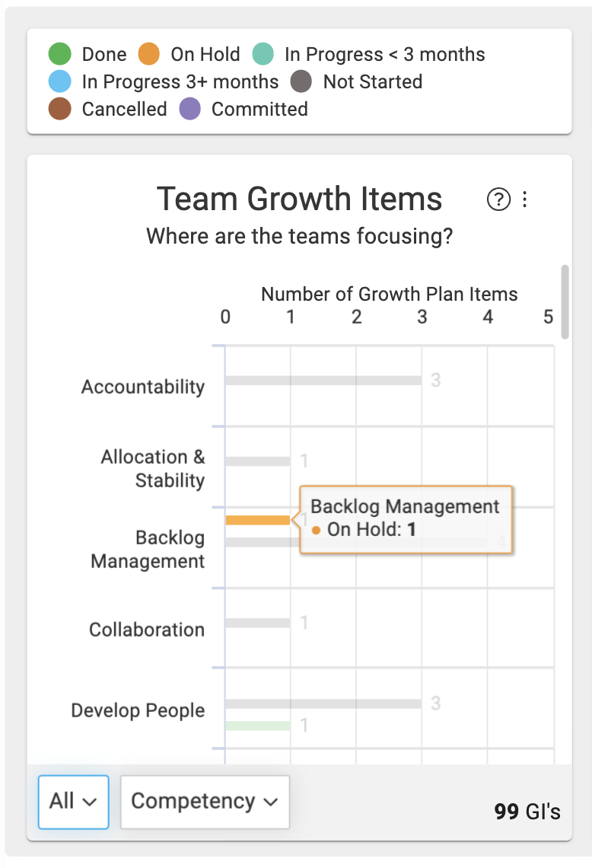Toggle the green Done legend circle

coord(60,54)
